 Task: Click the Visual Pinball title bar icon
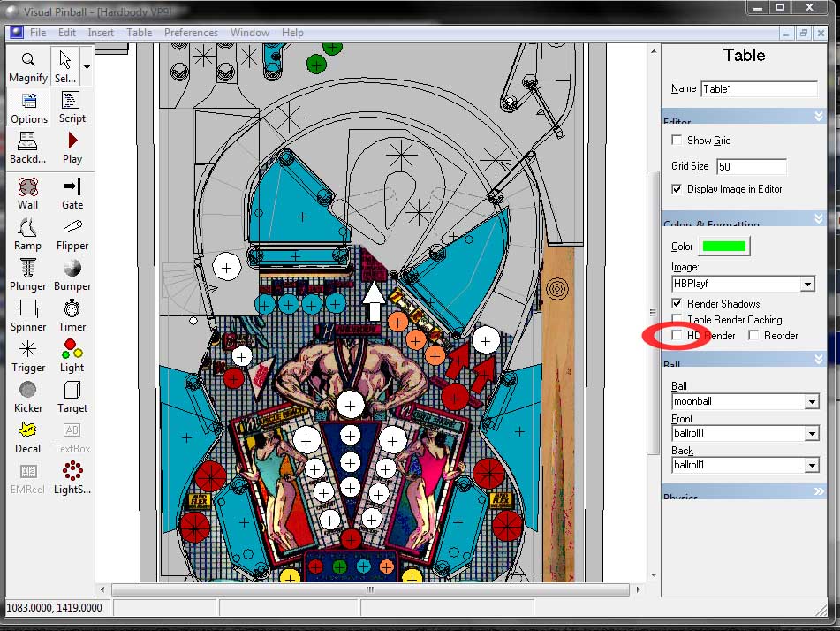pyautogui.click(x=11, y=11)
